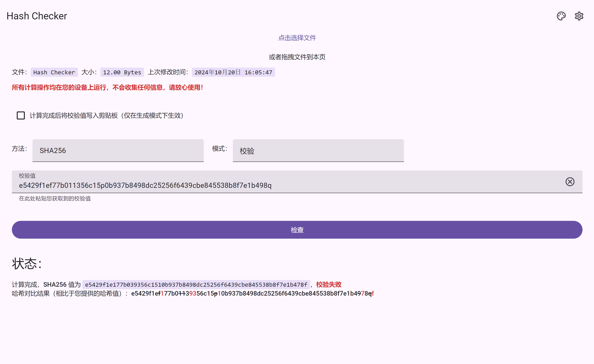Click the hash comparison diff result
The width and height of the screenshot is (594, 364).
pyautogui.click(x=252, y=293)
